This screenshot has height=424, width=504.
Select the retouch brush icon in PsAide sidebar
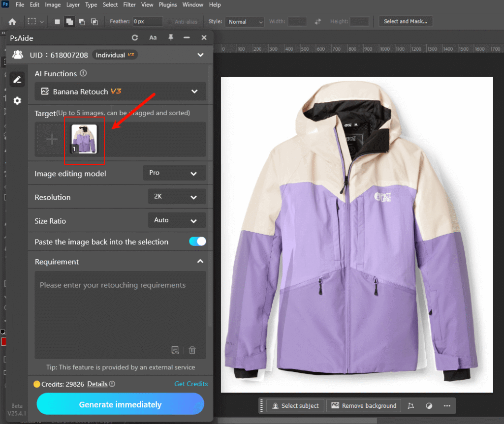pos(17,79)
